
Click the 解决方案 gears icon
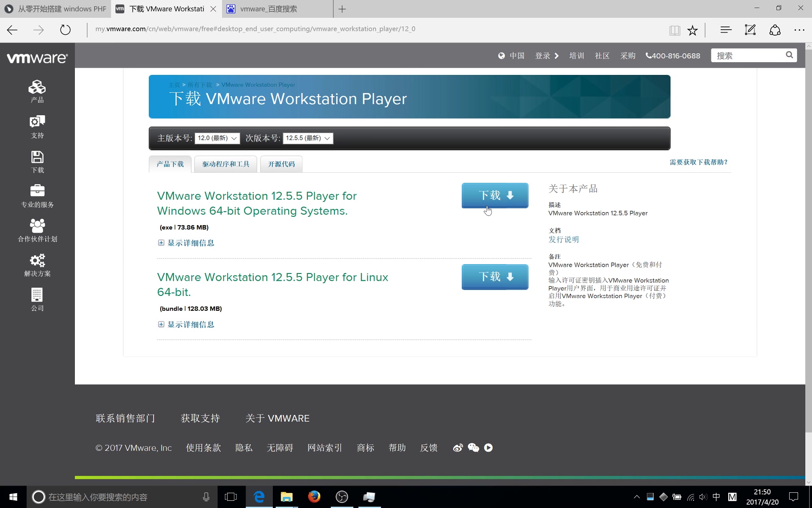37,260
